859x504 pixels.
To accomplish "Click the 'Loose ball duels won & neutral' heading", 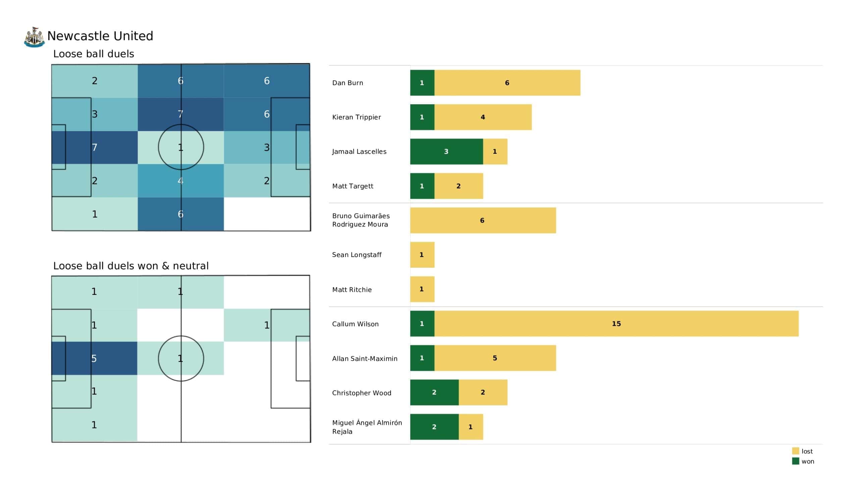I will (131, 266).
